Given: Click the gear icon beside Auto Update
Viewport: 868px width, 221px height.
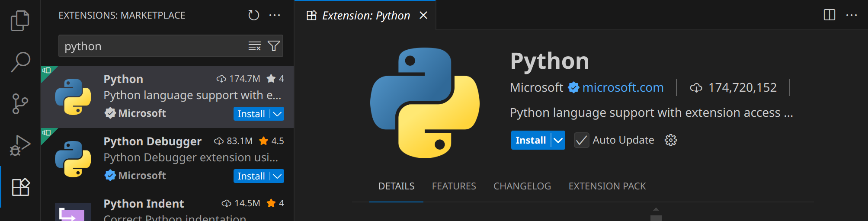Looking at the screenshot, I should pos(670,140).
